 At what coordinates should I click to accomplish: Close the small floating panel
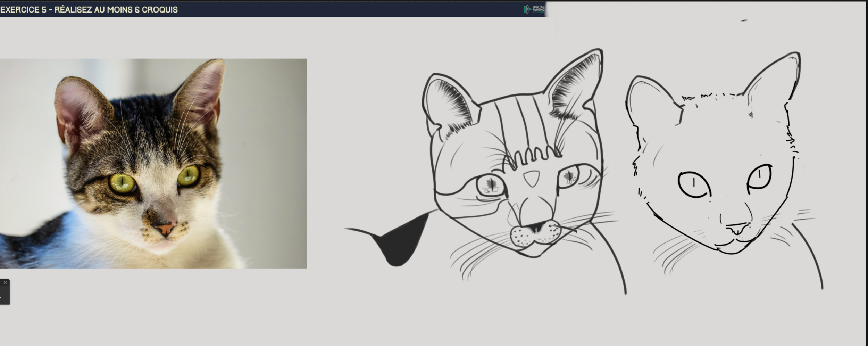[5, 283]
